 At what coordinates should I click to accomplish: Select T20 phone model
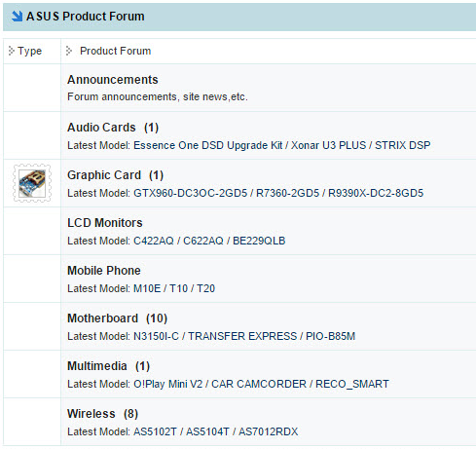tap(205, 288)
